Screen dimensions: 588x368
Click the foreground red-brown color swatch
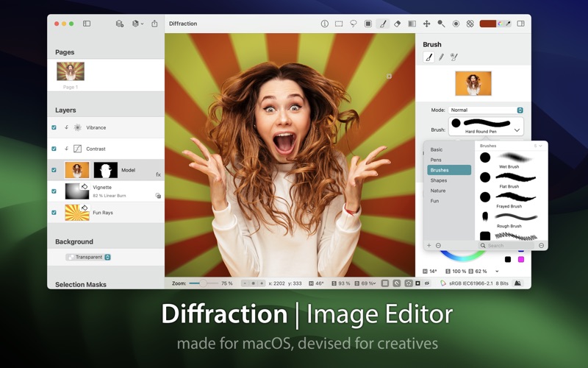[487, 24]
